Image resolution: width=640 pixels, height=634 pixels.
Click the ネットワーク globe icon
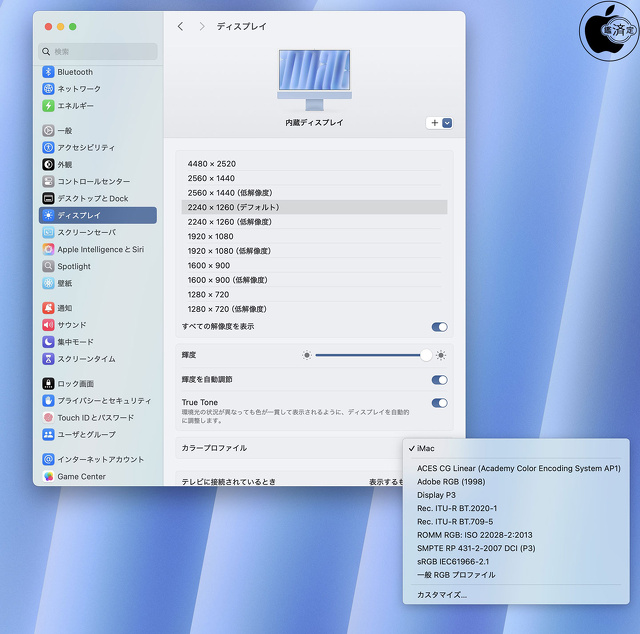pos(48,89)
